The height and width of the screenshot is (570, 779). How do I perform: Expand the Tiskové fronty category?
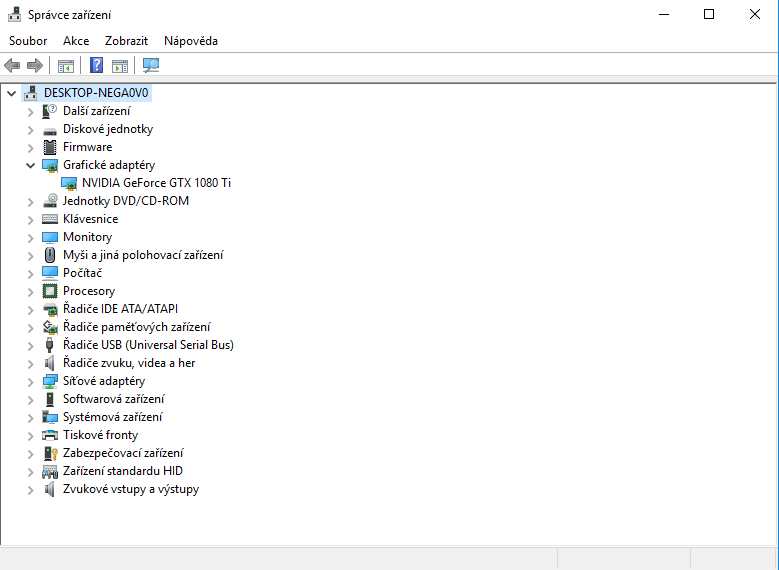30,436
